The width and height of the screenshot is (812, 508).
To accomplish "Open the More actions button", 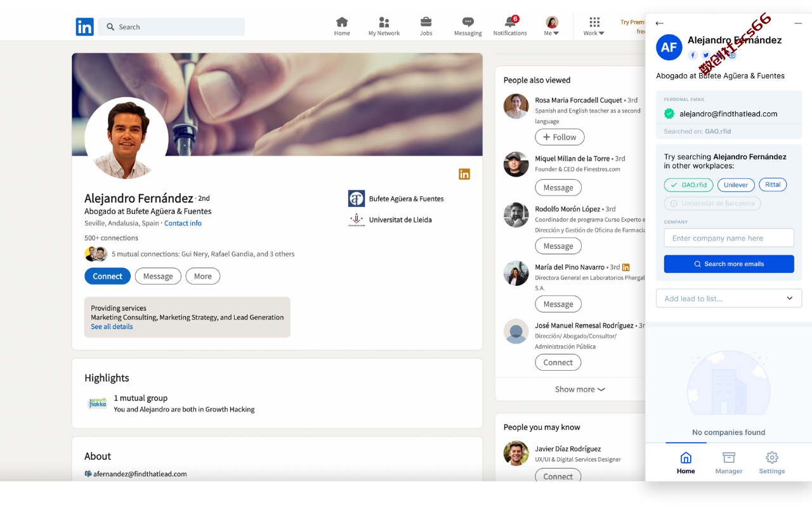I will coord(203,276).
